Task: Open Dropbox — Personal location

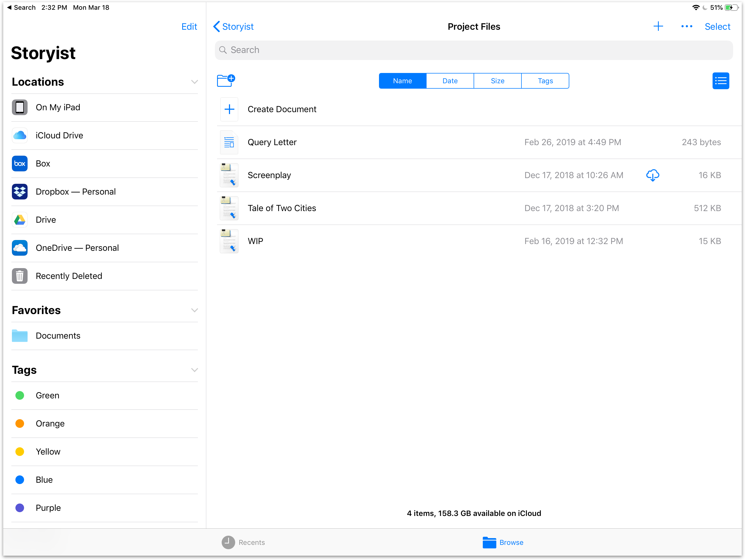Action: coord(105,192)
